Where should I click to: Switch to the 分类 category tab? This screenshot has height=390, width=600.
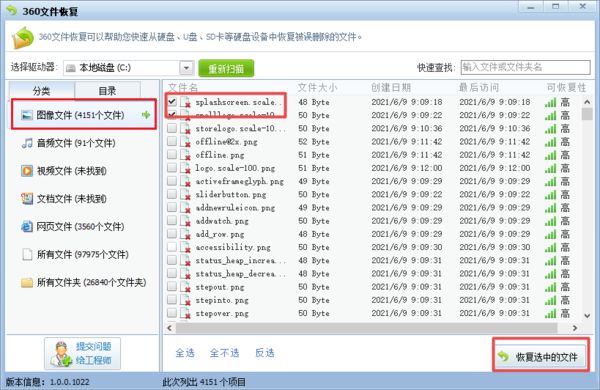42,91
